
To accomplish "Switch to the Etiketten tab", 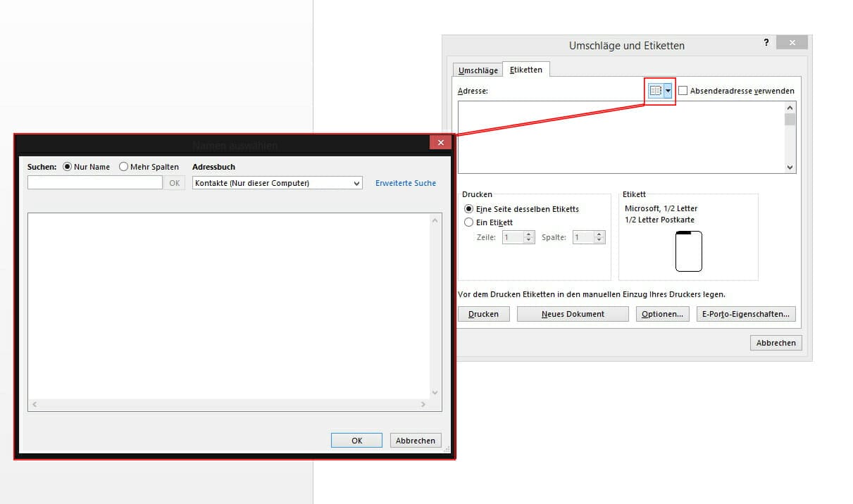I will 526,70.
